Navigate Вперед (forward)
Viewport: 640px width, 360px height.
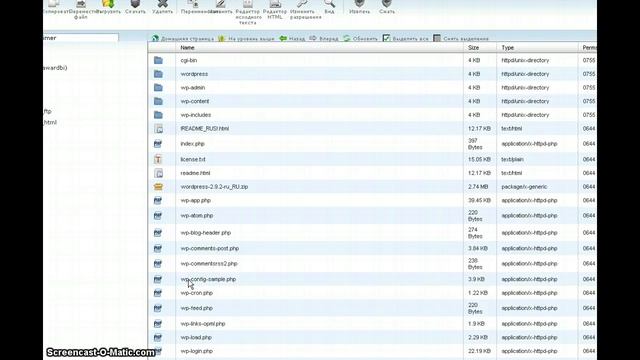324,38
